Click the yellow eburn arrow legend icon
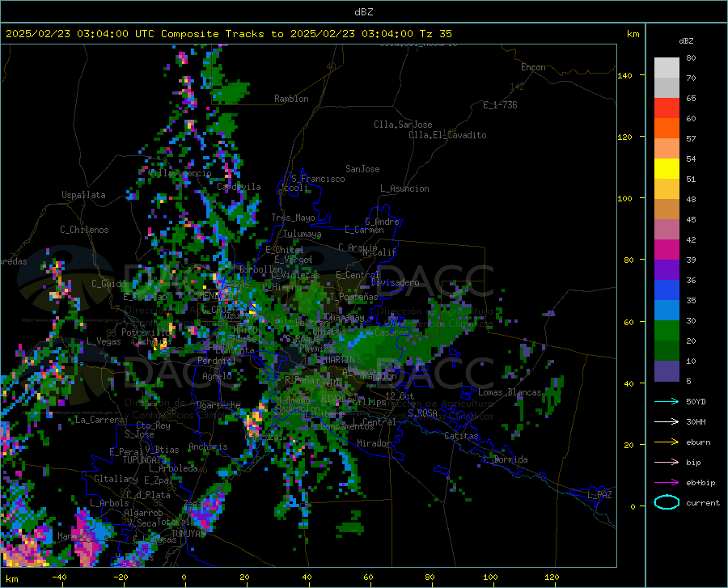The width and height of the screenshot is (728, 588). 667,442
